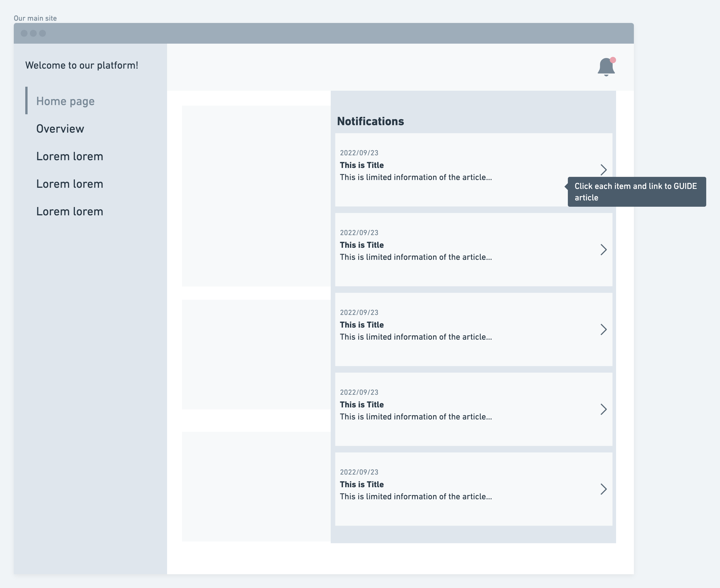Open the fourth notification's right arrow

pyautogui.click(x=603, y=409)
